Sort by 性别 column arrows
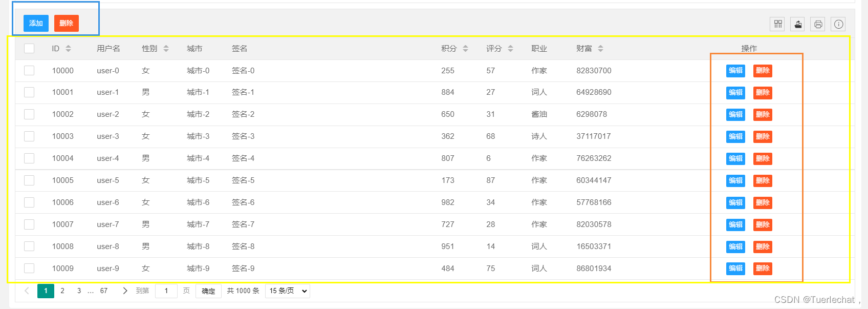Viewport: 868px width, 309px height. [166, 49]
